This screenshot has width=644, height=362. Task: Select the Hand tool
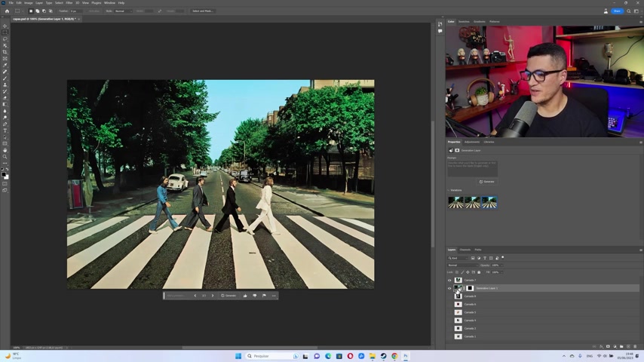click(x=5, y=150)
